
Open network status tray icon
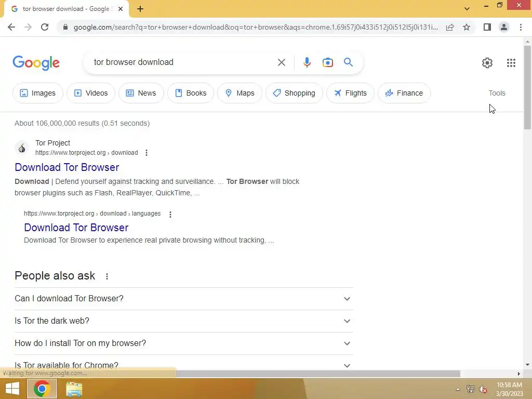pyautogui.click(x=470, y=389)
